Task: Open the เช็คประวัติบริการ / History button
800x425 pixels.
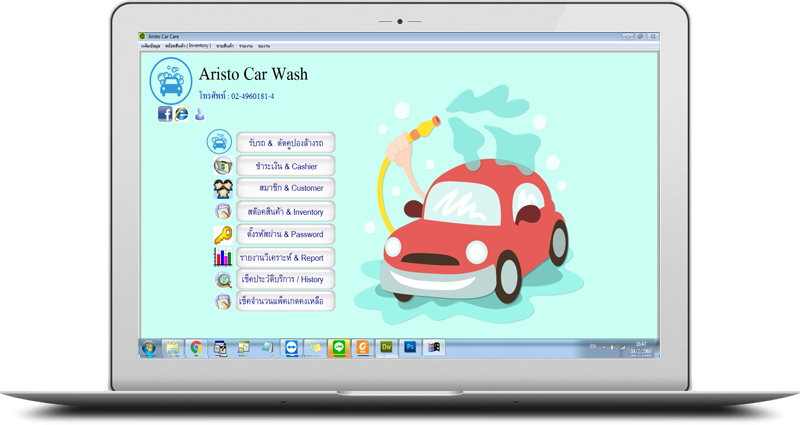Action: [286, 279]
